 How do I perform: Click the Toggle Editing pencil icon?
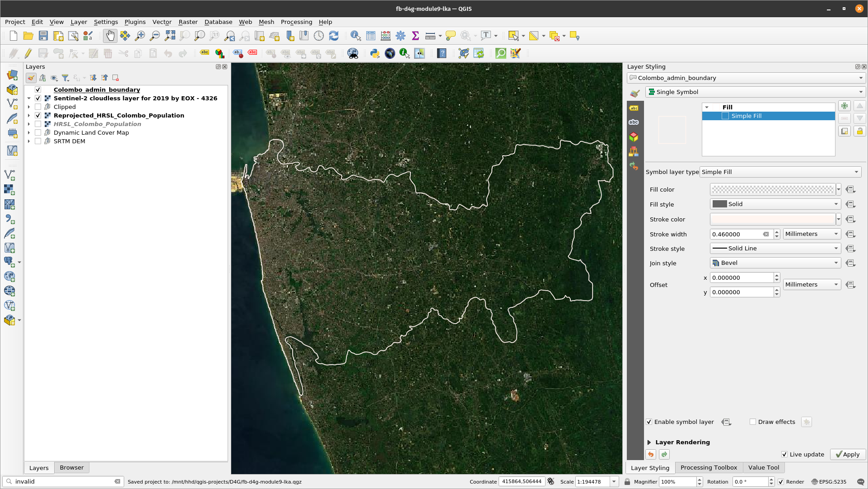[x=28, y=54]
